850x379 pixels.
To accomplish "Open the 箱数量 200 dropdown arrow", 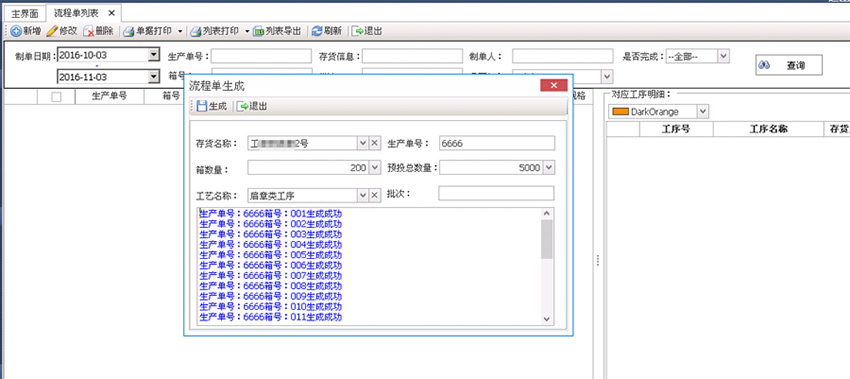I will point(375,168).
